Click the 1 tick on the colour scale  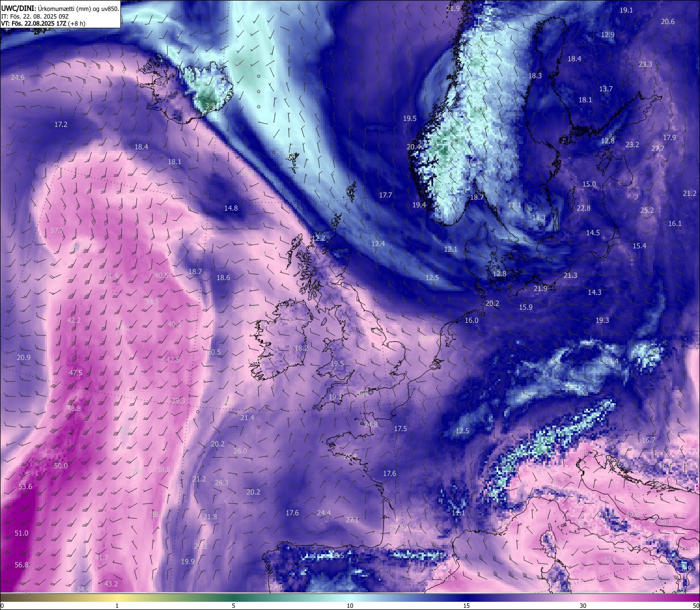pyautogui.click(x=117, y=606)
